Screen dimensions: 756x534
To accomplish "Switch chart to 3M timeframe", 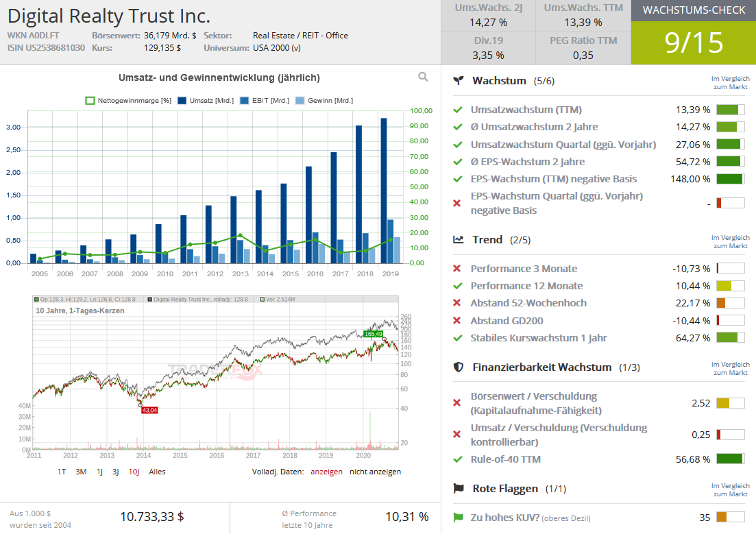I will coord(81,472).
